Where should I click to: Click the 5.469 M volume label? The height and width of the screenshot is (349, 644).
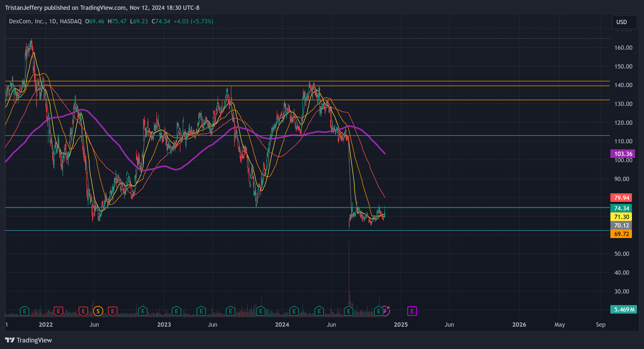(624, 309)
